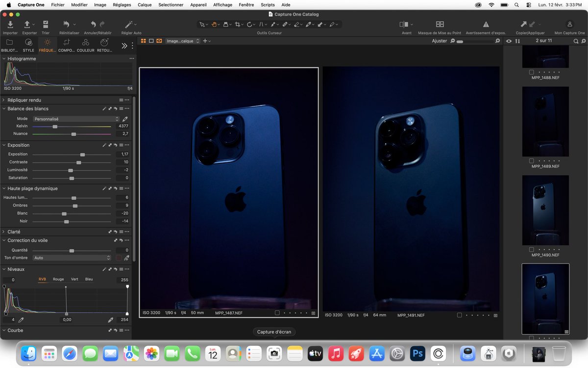Tick the checkbox above MPP_1488.NEF thumbnail label
Viewport: 588px width, 368px height.
coord(532,72)
